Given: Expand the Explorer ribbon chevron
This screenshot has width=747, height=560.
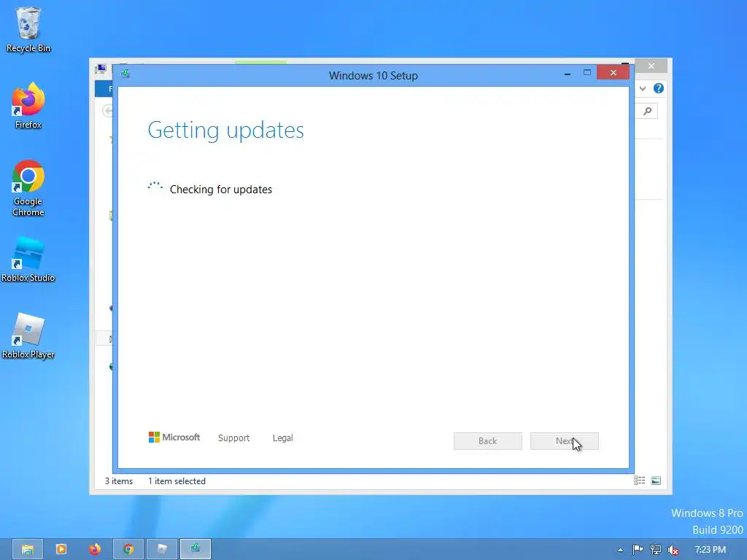Looking at the screenshot, I should tap(643, 88).
